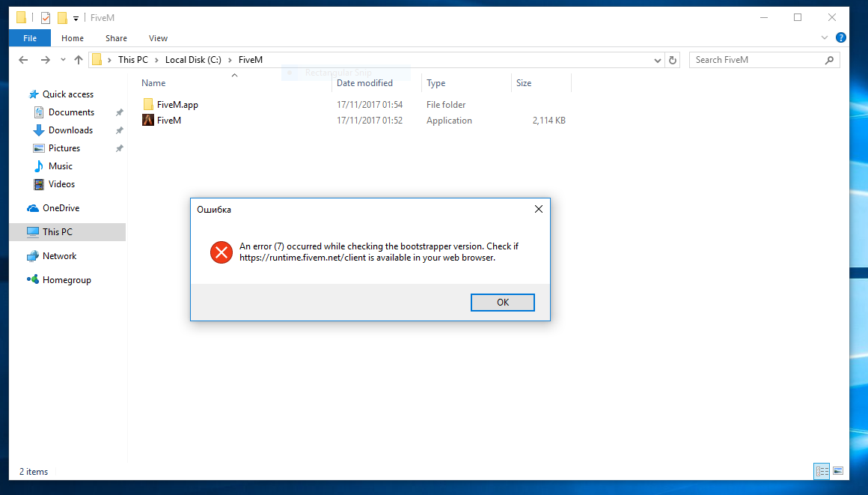Screen dimensions: 868x495
Task: Open the Customize Quick Access Toolbar dropdown
Action: pos(76,18)
